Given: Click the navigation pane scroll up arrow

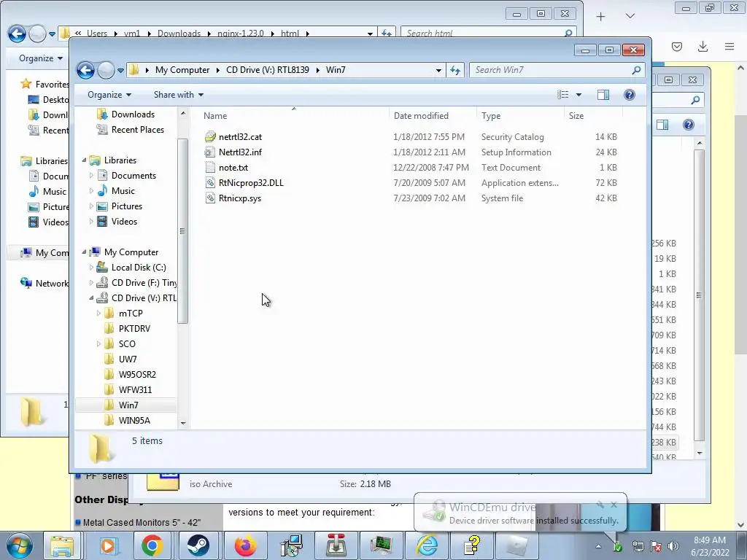Looking at the screenshot, I should [x=183, y=113].
